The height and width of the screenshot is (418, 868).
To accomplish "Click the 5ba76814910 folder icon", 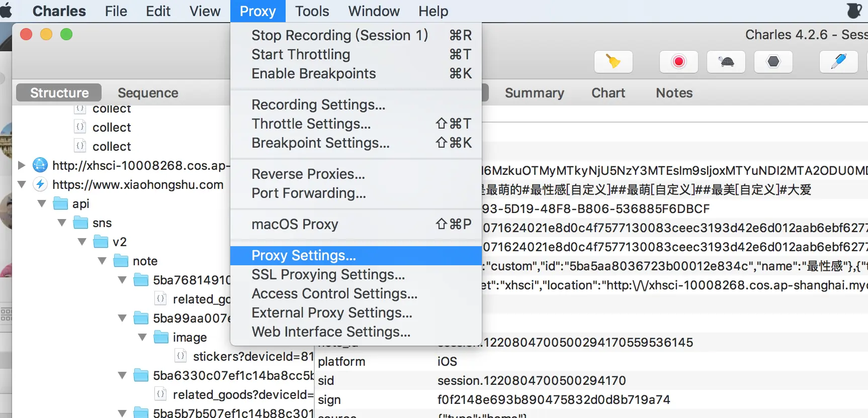I will click(x=141, y=280).
